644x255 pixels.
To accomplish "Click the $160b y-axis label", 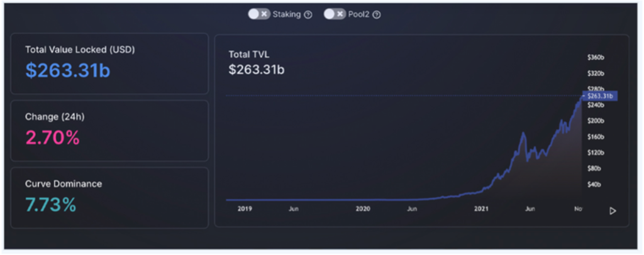I will [596, 136].
